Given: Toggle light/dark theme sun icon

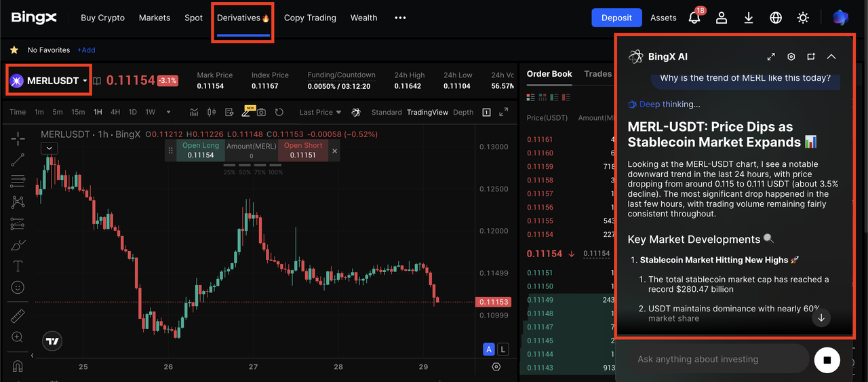Looking at the screenshot, I should tap(803, 18).
